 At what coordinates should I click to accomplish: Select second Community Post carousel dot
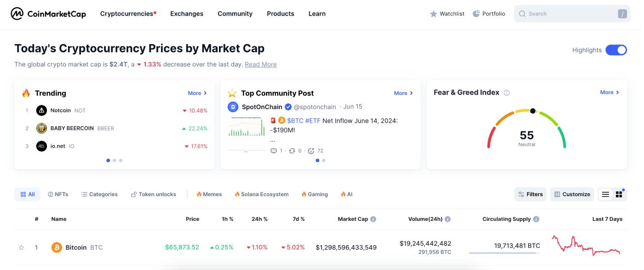click(324, 160)
